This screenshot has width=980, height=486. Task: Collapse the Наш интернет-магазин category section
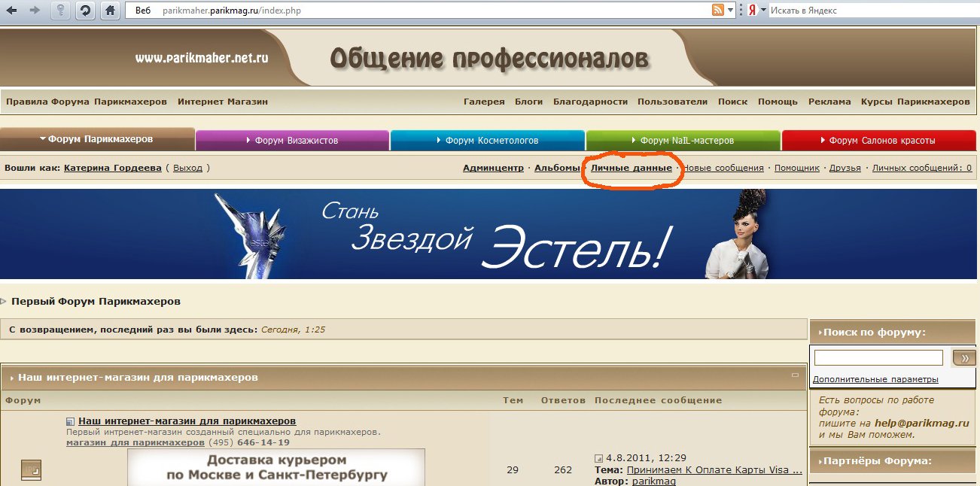(x=795, y=374)
